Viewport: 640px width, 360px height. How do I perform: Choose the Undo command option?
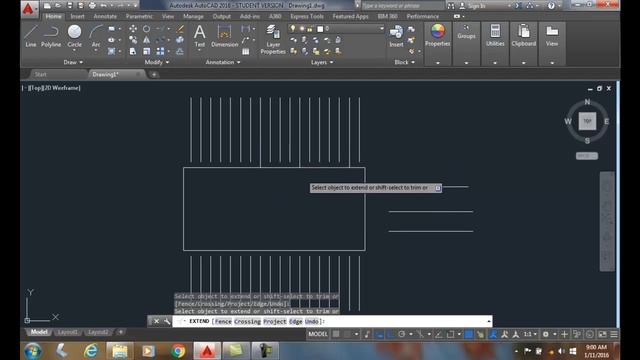(x=311, y=322)
